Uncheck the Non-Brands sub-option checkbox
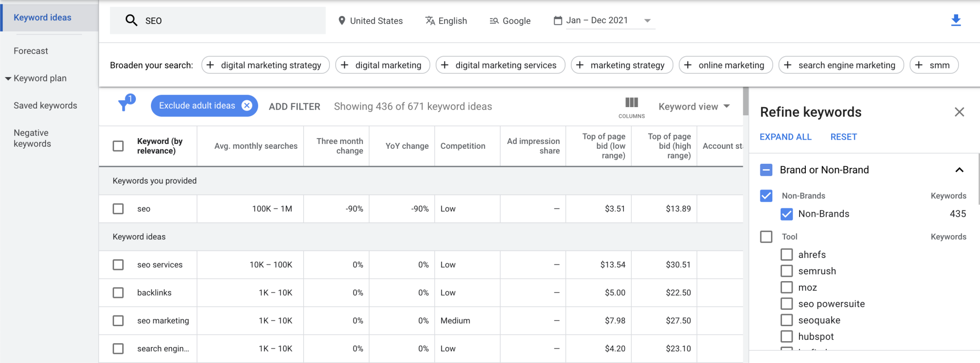Screen dimensions: 980x363 786,214
